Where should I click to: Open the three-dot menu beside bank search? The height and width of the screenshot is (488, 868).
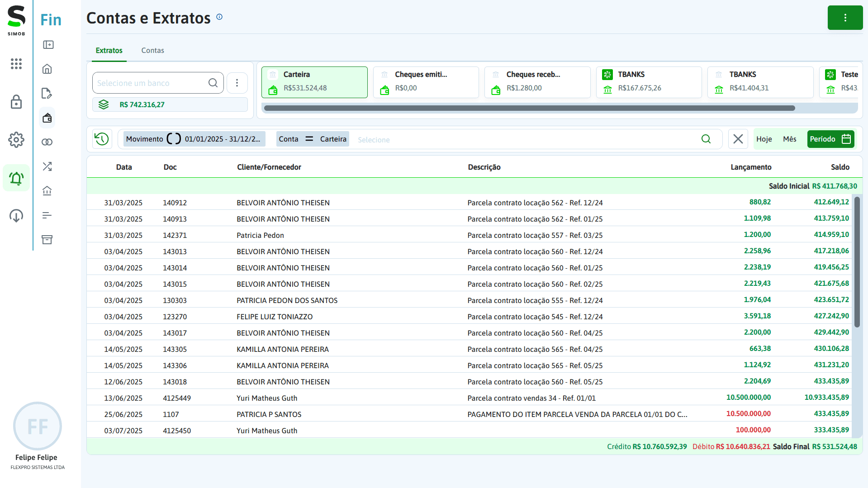click(237, 83)
